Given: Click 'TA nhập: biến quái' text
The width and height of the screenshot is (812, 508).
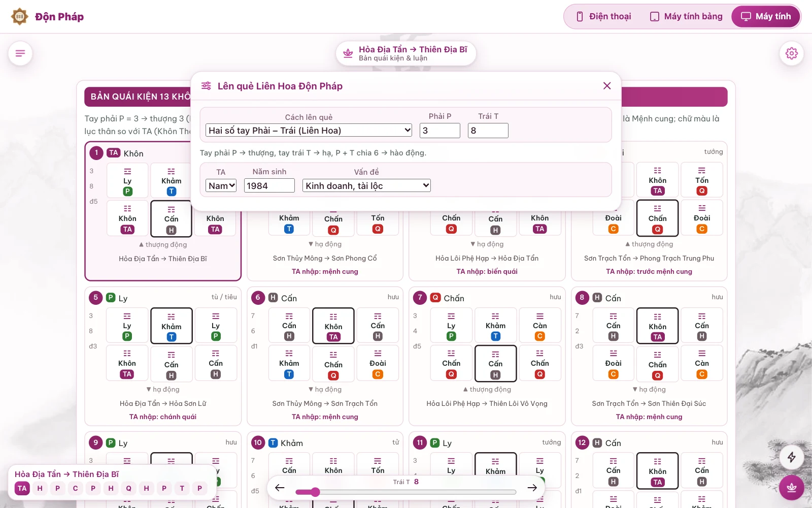Looking at the screenshot, I should click(x=487, y=271).
